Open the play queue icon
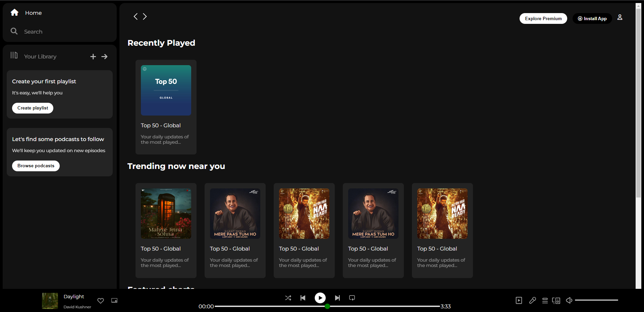 tap(545, 301)
